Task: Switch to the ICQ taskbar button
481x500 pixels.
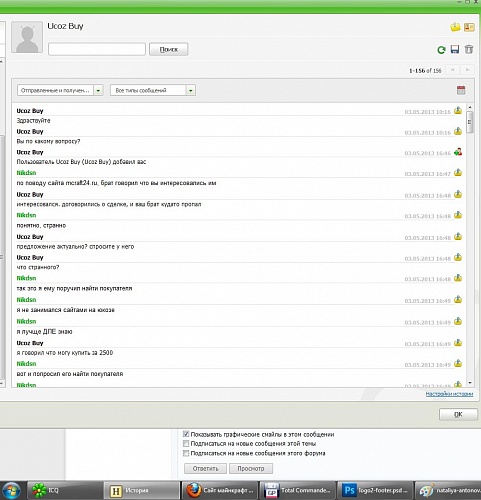Action: click(x=64, y=490)
